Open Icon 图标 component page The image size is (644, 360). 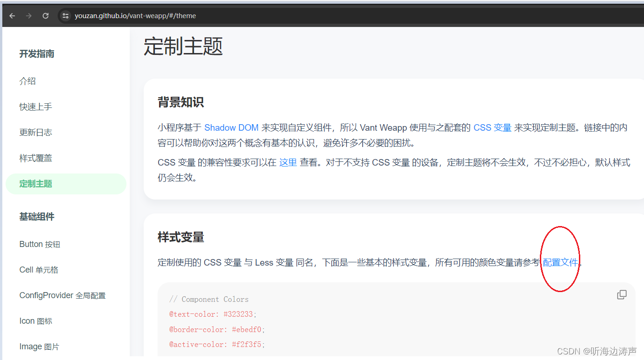pos(36,321)
